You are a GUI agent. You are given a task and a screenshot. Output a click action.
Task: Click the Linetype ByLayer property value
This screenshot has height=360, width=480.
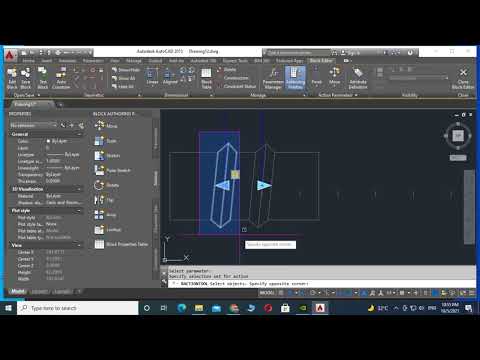(63, 155)
